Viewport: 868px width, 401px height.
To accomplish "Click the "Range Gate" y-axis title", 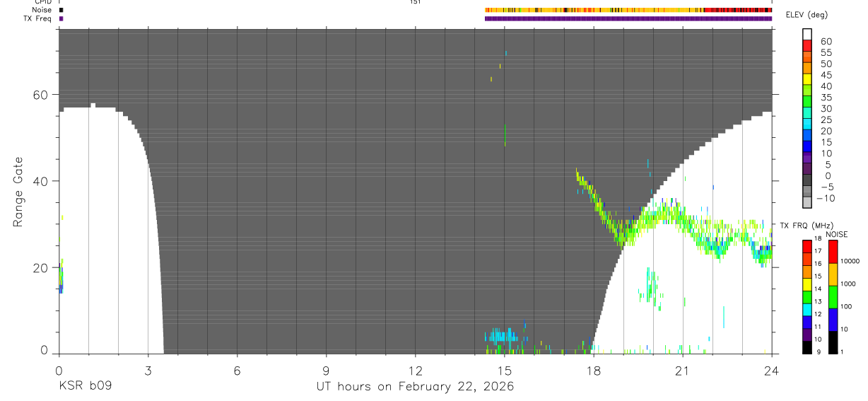I will coord(18,192).
